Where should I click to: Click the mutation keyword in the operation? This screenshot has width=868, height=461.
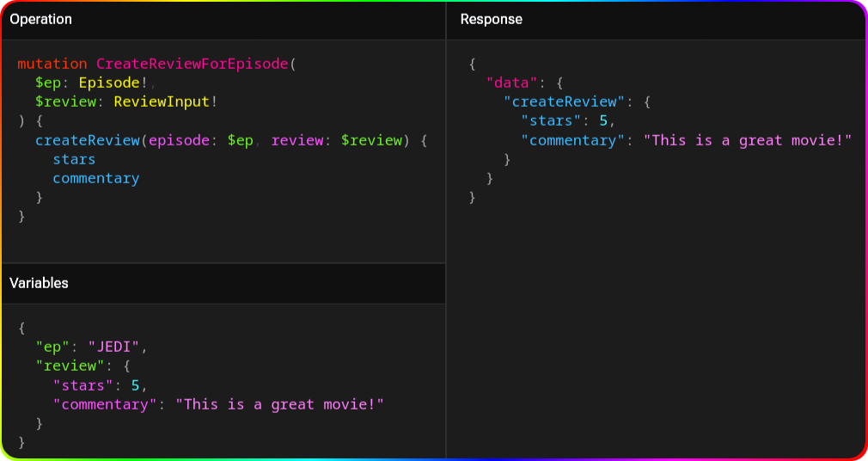(x=52, y=64)
